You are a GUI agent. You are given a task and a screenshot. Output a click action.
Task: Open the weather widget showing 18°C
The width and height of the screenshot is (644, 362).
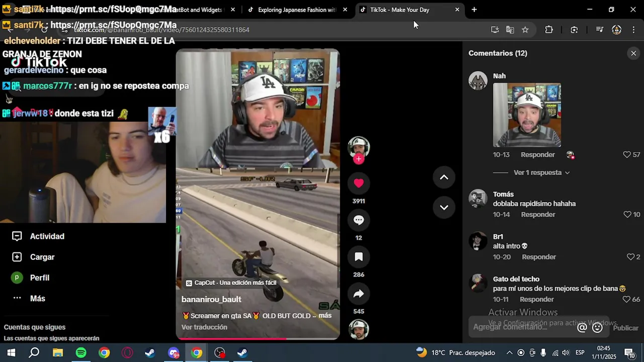tap(455, 353)
